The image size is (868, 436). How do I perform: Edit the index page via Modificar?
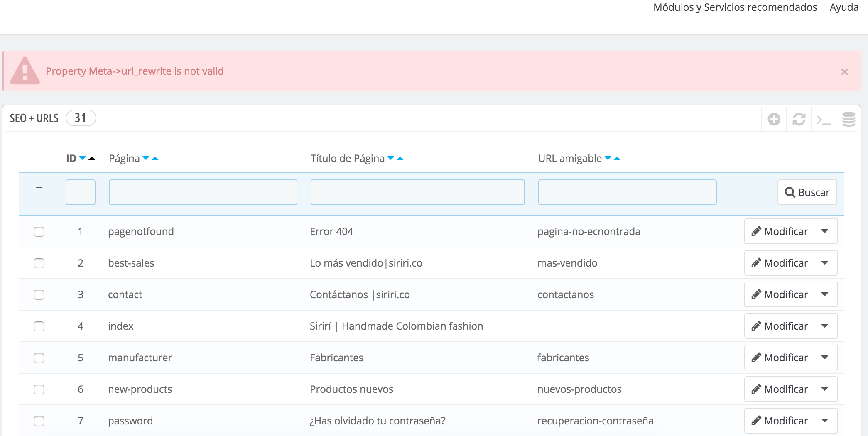point(780,326)
